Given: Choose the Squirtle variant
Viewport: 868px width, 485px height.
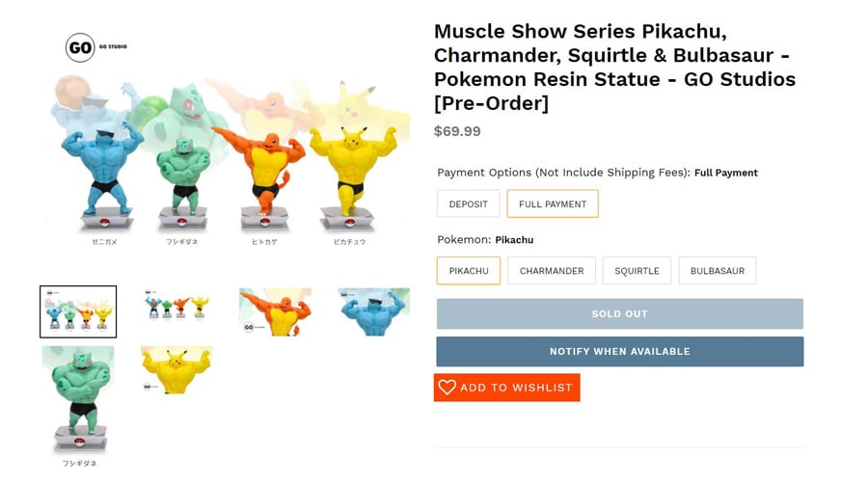Looking at the screenshot, I should pos(637,271).
